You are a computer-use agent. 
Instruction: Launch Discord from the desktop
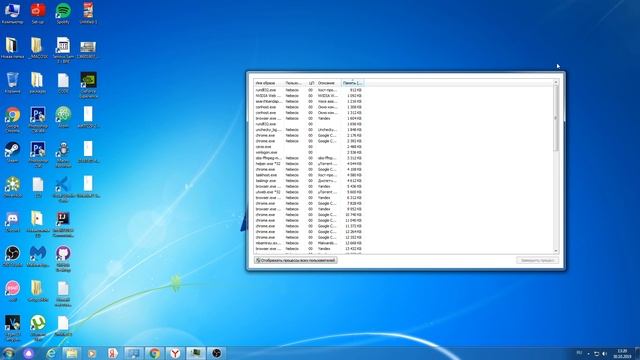pos(12,222)
